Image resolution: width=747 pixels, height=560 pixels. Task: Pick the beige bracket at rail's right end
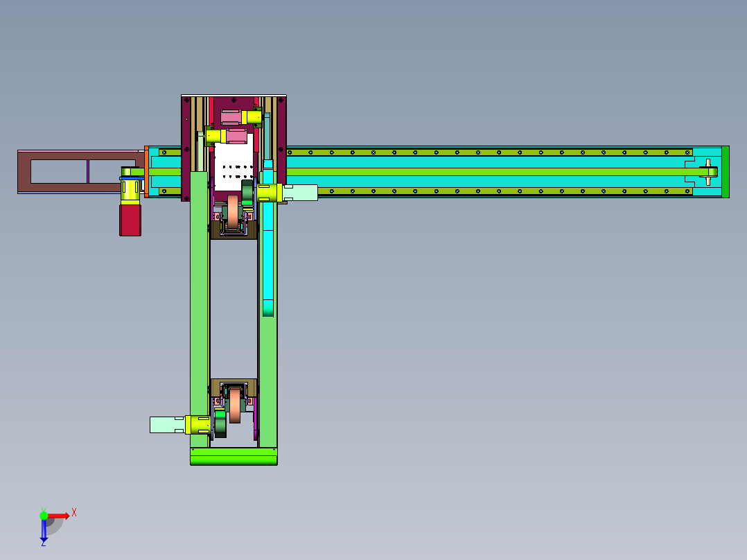point(708,172)
